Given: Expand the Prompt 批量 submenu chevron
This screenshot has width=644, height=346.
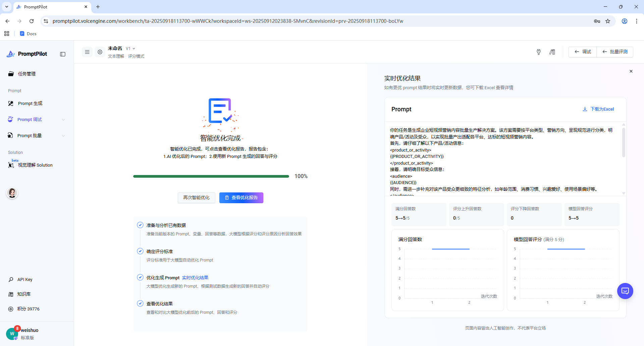Looking at the screenshot, I should pyautogui.click(x=63, y=136).
